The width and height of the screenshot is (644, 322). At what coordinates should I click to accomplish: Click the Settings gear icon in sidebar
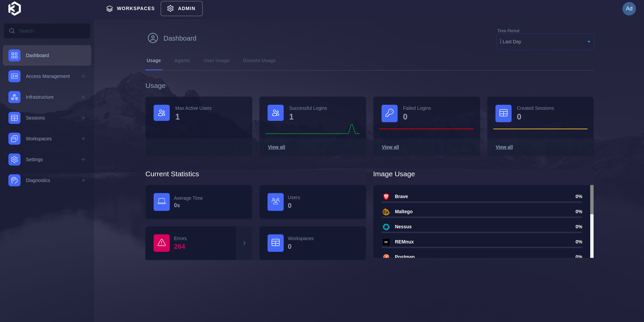(14, 159)
